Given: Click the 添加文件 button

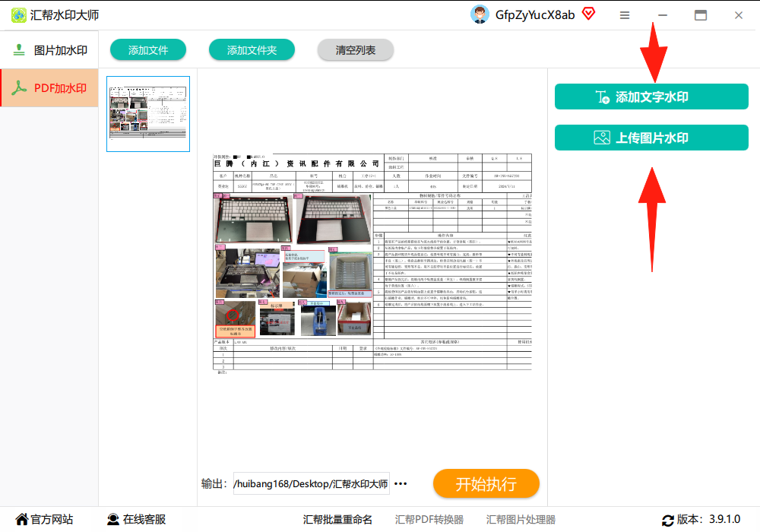Looking at the screenshot, I should click(148, 50).
